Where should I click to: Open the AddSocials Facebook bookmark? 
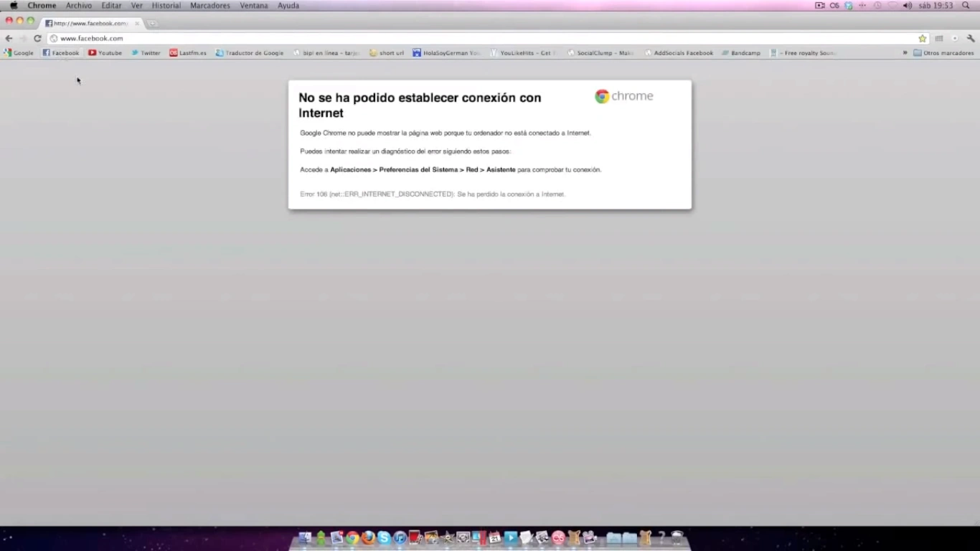tap(679, 52)
